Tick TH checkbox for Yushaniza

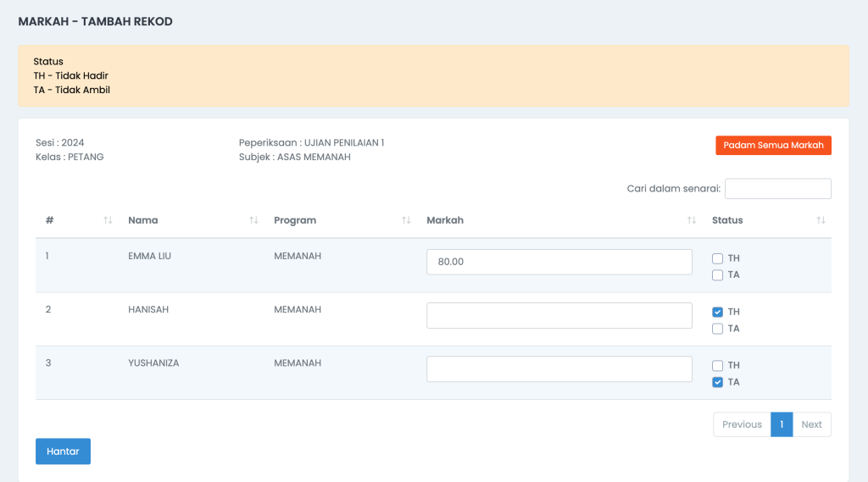point(717,366)
